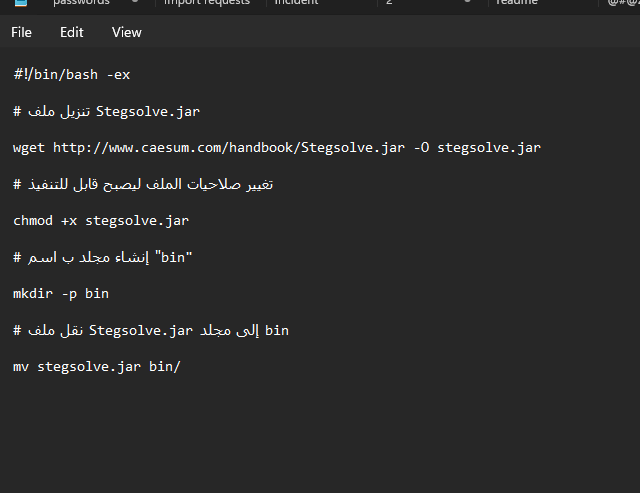This screenshot has height=493, width=640.
Task: Switch to the import requests tab
Action: (x=207, y=2)
